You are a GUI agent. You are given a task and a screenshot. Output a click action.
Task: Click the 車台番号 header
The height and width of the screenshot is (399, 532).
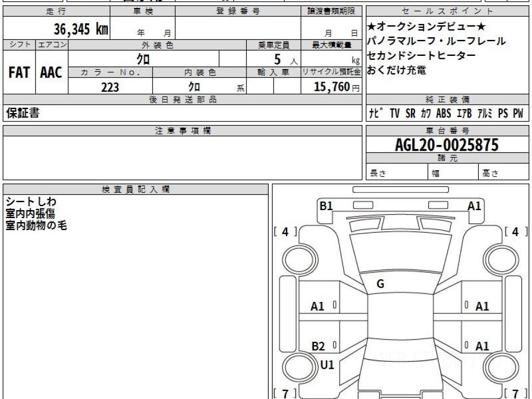pyautogui.click(x=447, y=131)
